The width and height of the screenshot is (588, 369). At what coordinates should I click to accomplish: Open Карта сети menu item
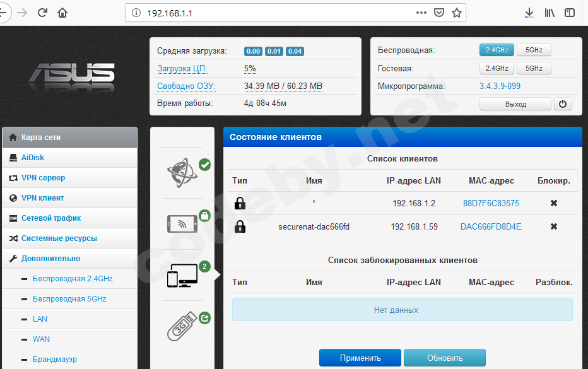(70, 138)
